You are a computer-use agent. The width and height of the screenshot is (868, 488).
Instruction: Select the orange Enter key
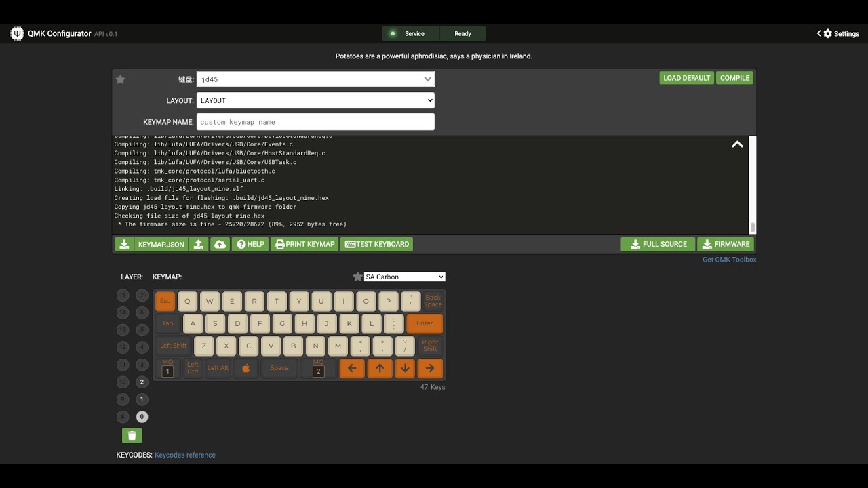(x=425, y=323)
